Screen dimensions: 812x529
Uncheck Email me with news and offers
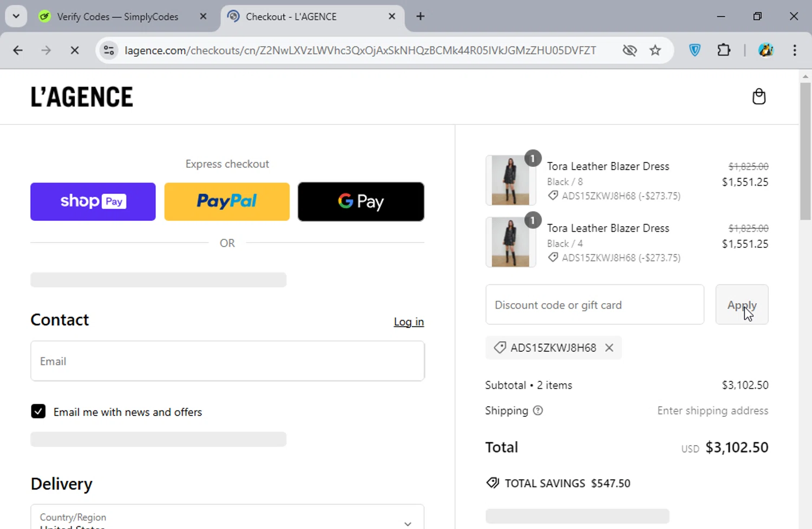click(38, 412)
